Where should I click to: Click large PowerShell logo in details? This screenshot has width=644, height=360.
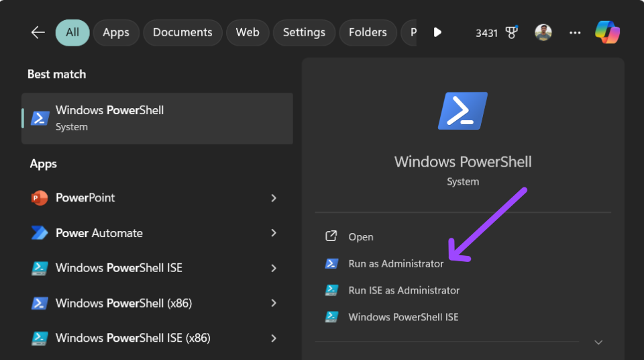(x=463, y=111)
